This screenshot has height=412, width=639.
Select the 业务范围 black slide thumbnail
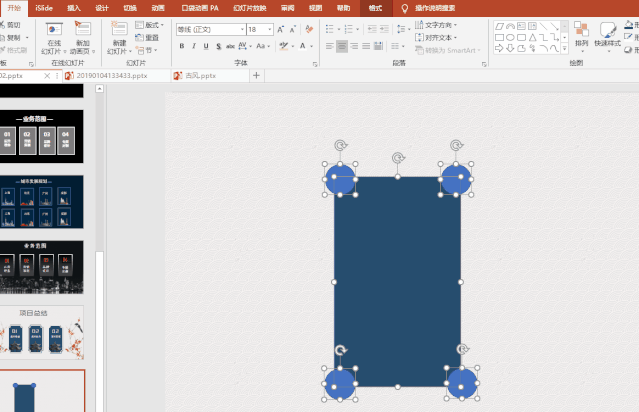click(41, 136)
